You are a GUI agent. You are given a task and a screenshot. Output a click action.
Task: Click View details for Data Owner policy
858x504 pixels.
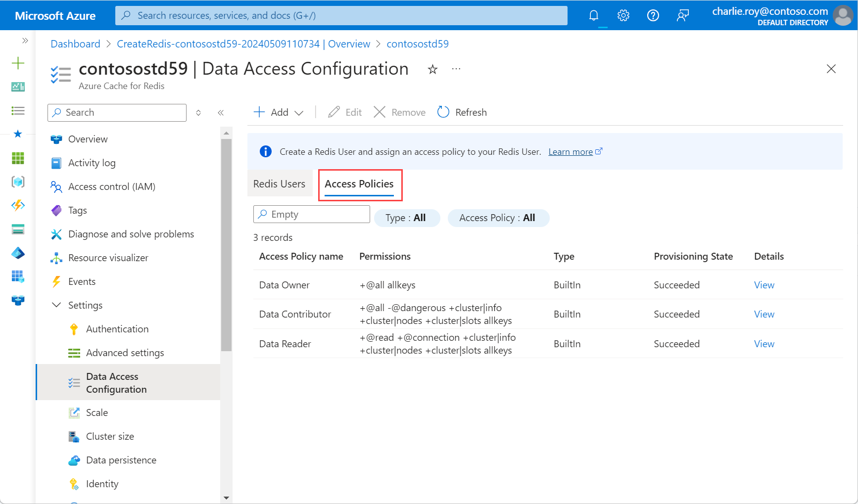(764, 285)
